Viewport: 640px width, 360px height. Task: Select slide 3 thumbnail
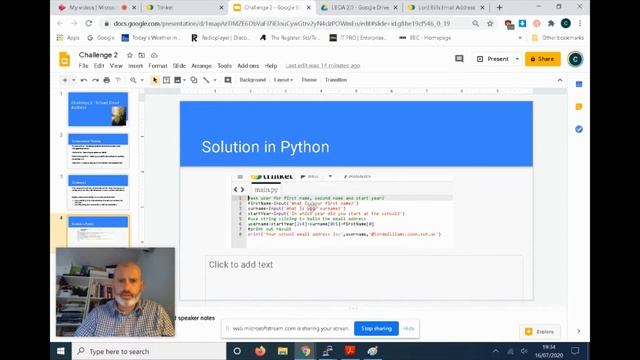click(x=98, y=192)
